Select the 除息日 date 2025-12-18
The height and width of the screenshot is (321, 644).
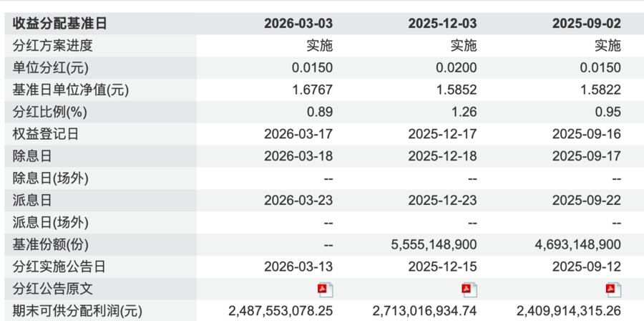[x=442, y=156]
